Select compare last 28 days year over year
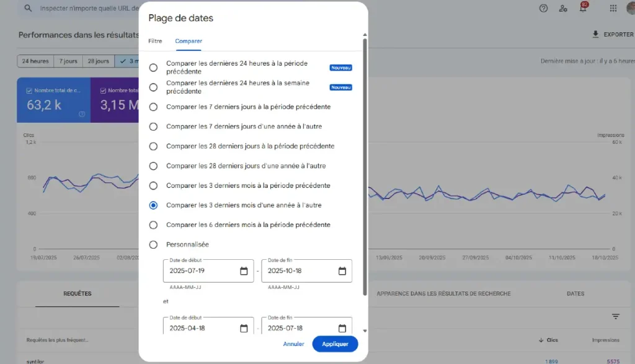This screenshot has height=364, width=635. 153,166
